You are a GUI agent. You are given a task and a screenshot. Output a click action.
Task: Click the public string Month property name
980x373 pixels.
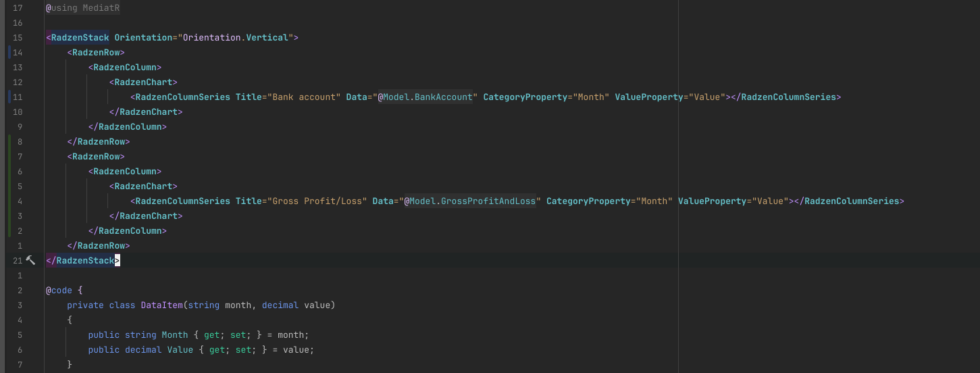point(175,334)
